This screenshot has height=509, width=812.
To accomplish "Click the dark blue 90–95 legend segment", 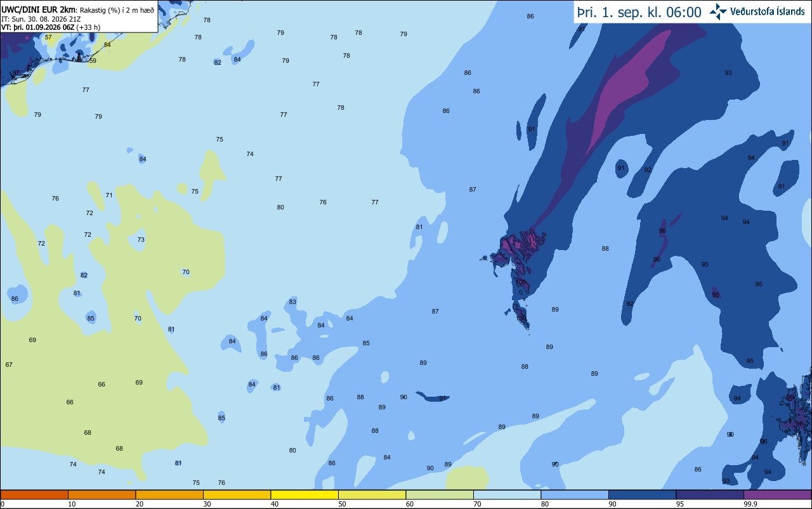I will point(643,494).
